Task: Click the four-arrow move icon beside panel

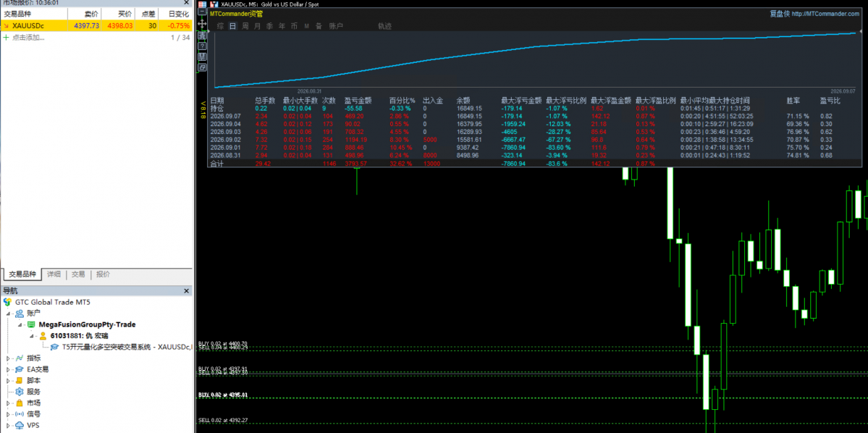Action: [x=202, y=24]
